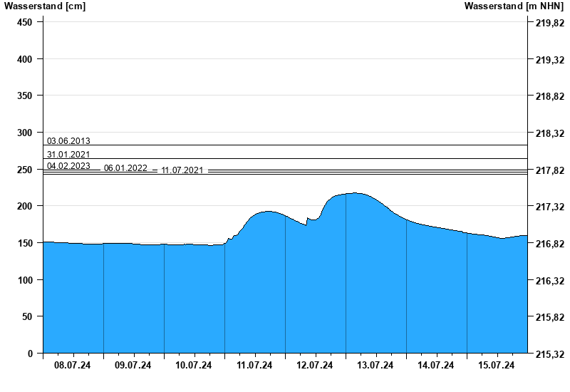This screenshot has width=570, height=392.
Task: Choose the 13.07.24 date on x-axis
Action: (375, 366)
